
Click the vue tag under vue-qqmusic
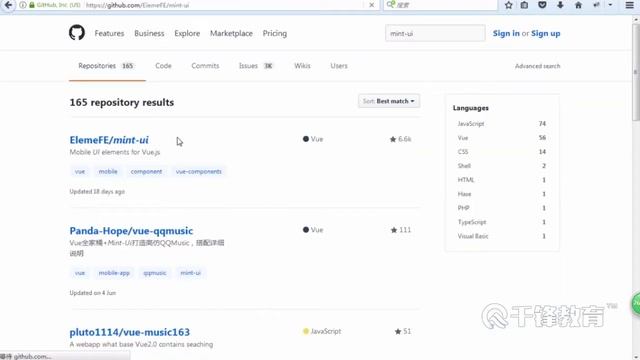click(x=80, y=273)
